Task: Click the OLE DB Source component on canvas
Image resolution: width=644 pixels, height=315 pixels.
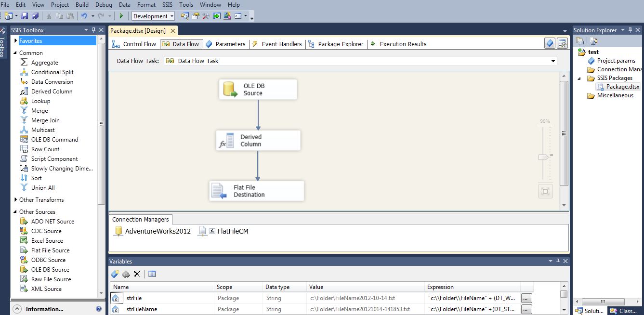Action: (258, 90)
